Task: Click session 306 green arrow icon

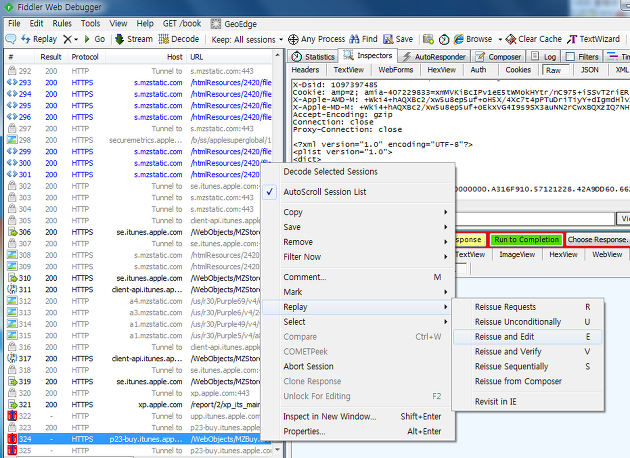Action: [13, 232]
